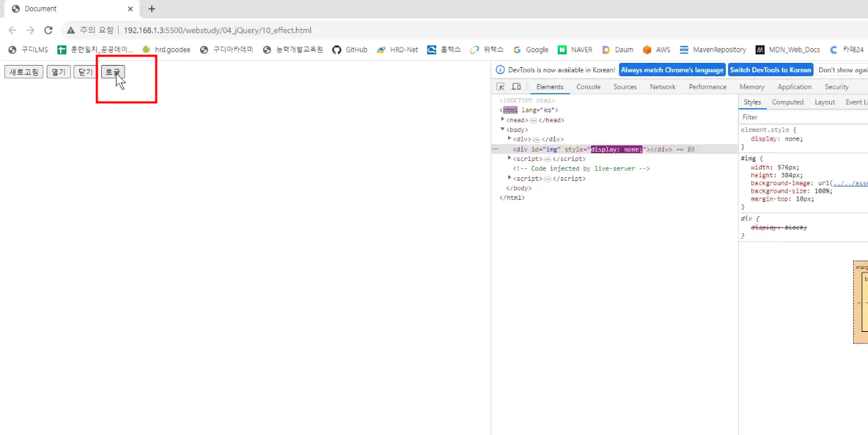Collapse the body element node

click(x=503, y=129)
